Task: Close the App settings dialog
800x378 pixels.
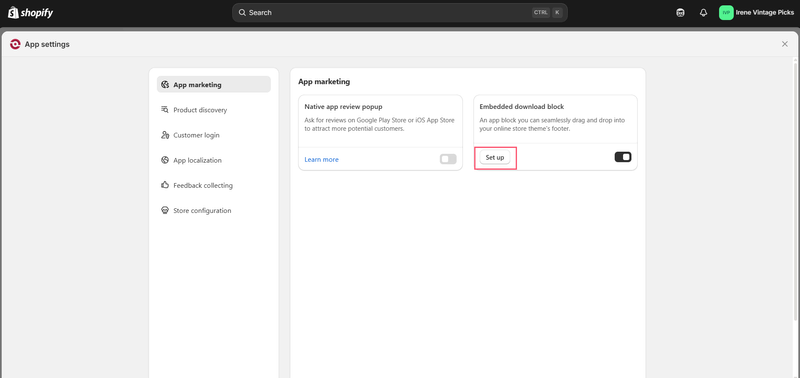Action: tap(785, 44)
